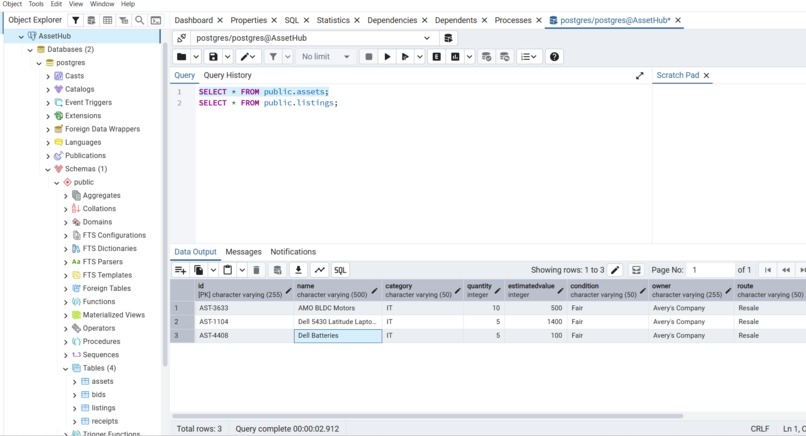This screenshot has width=806, height=436.
Task: Stop the running query with the square icon
Action: [x=369, y=57]
